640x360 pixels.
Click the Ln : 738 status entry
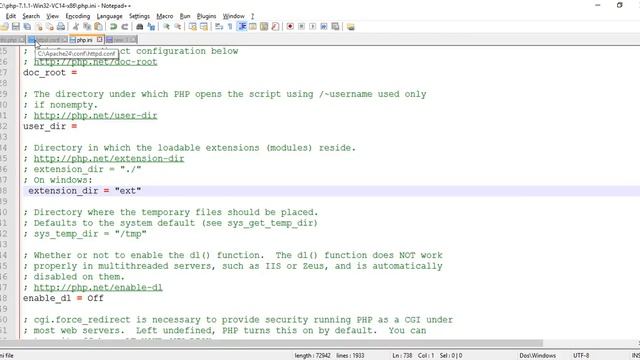pos(402,356)
